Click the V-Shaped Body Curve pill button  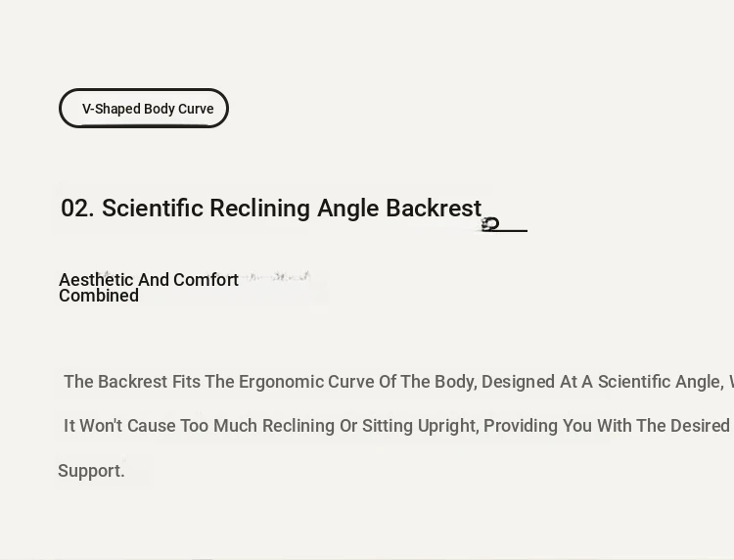coord(144,108)
